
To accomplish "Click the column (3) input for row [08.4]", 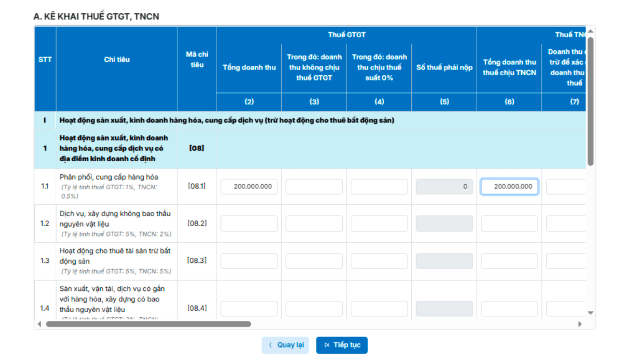I will click(314, 309).
